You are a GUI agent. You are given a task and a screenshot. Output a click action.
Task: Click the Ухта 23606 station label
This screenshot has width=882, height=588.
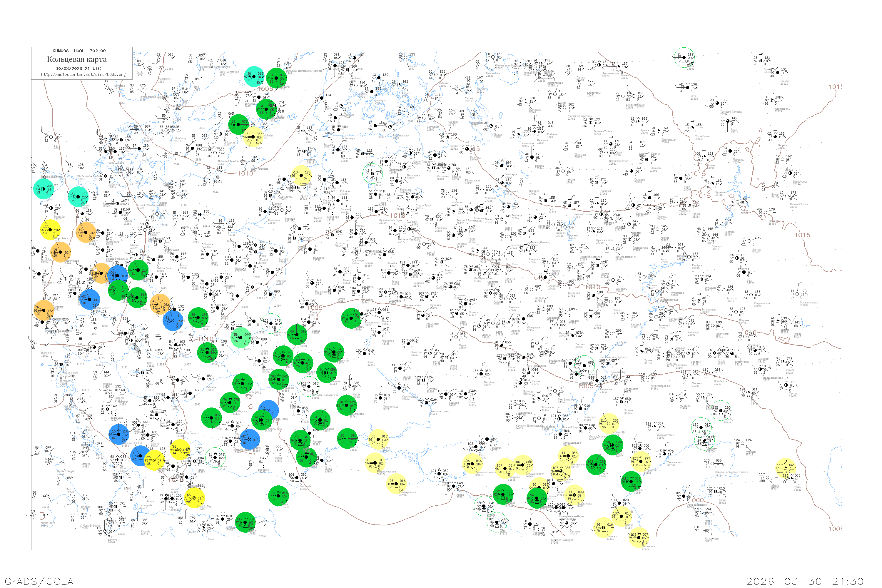click(694, 97)
